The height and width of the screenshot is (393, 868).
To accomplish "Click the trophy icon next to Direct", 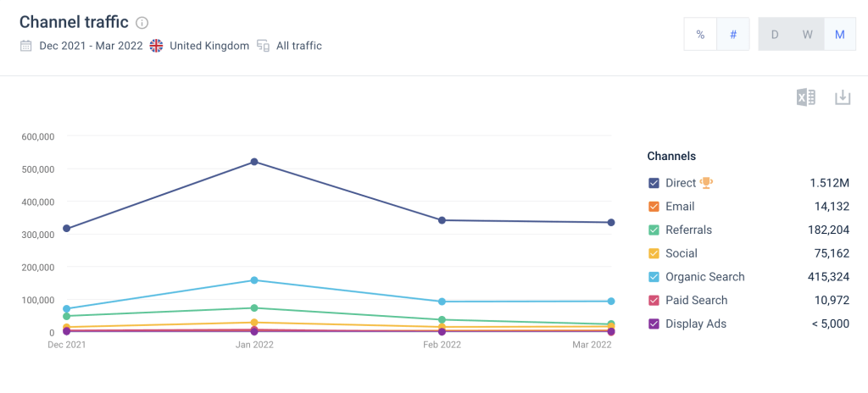I will (x=707, y=183).
